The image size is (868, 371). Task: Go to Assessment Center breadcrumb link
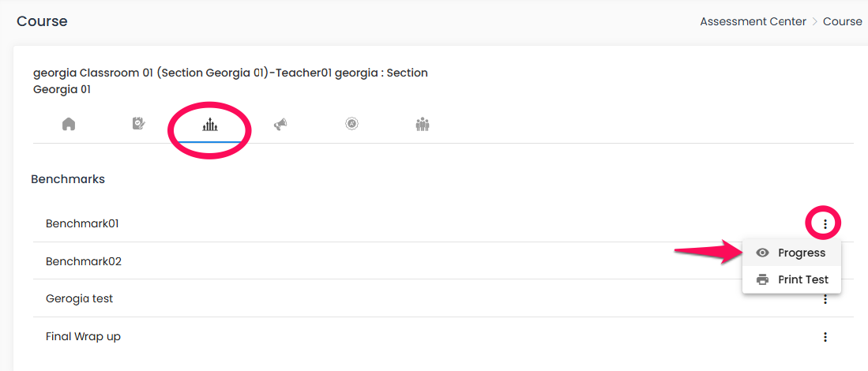[x=753, y=21]
